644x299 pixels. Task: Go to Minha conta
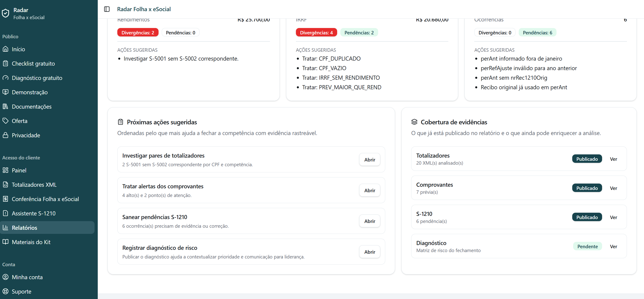pyautogui.click(x=47, y=277)
